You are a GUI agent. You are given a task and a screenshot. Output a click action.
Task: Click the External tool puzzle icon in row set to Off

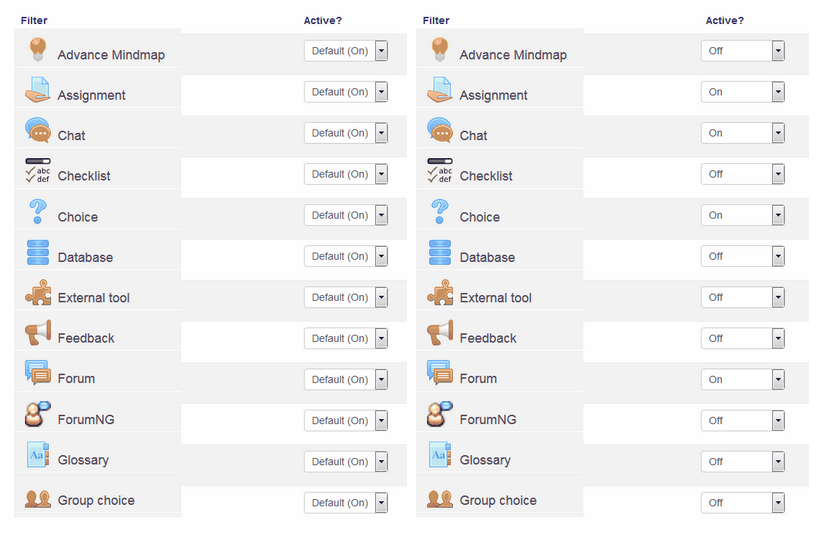[440, 292]
